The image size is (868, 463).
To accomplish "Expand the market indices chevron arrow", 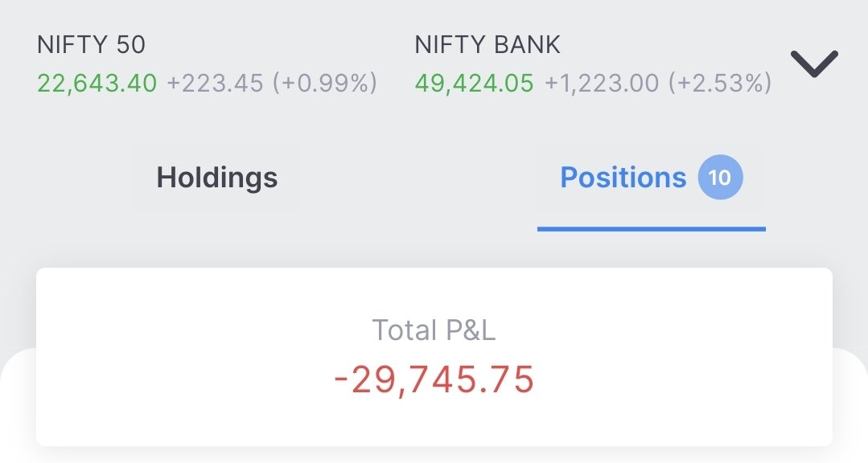I will 814,63.
